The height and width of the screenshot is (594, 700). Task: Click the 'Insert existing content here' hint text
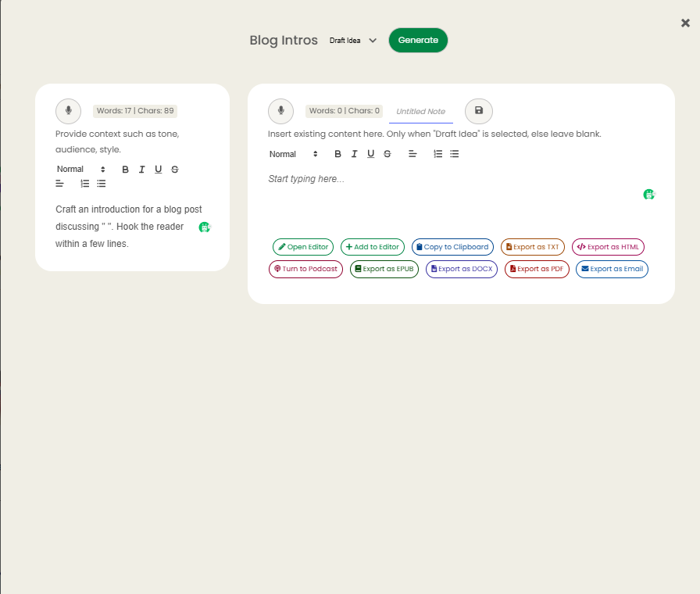tap(434, 134)
